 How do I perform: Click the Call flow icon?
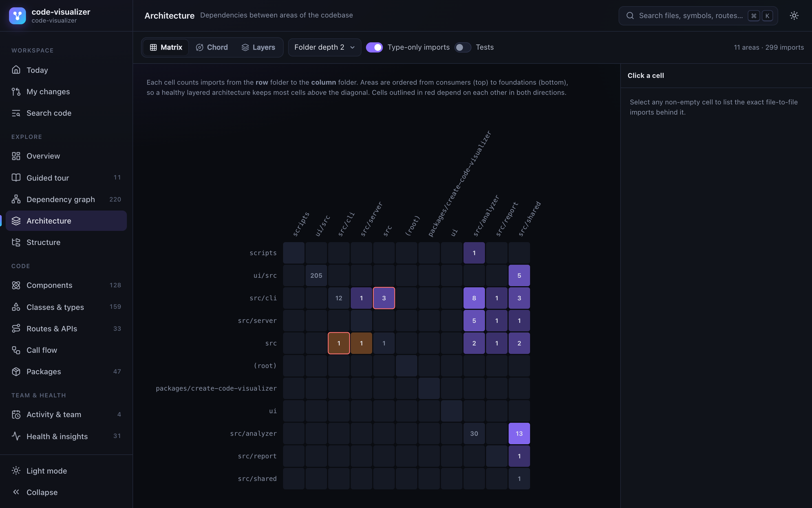[16, 350]
